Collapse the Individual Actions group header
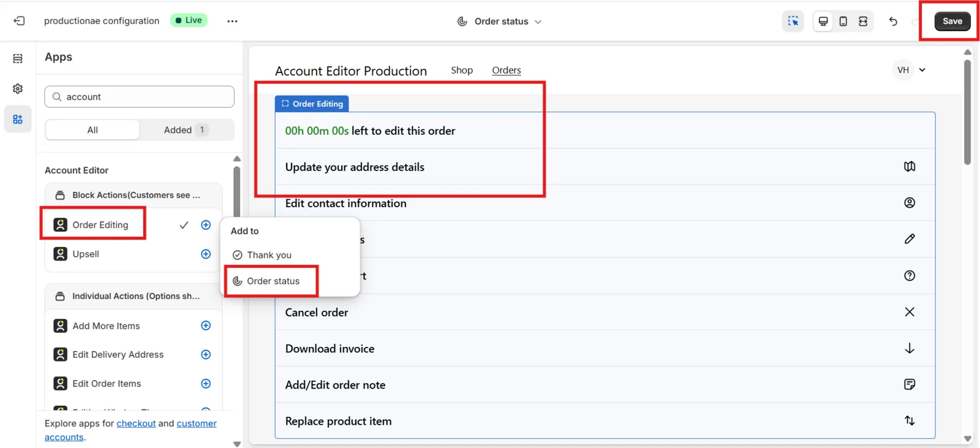This screenshot has width=980, height=448. tap(133, 296)
